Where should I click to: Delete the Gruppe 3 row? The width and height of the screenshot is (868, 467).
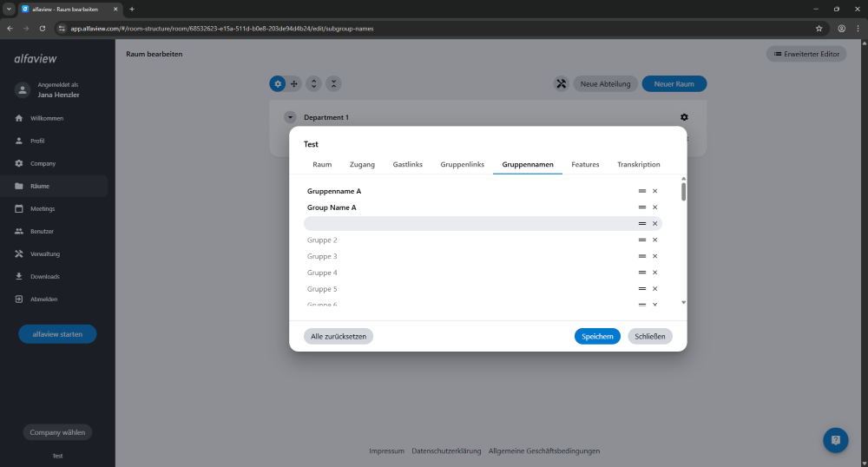point(654,256)
